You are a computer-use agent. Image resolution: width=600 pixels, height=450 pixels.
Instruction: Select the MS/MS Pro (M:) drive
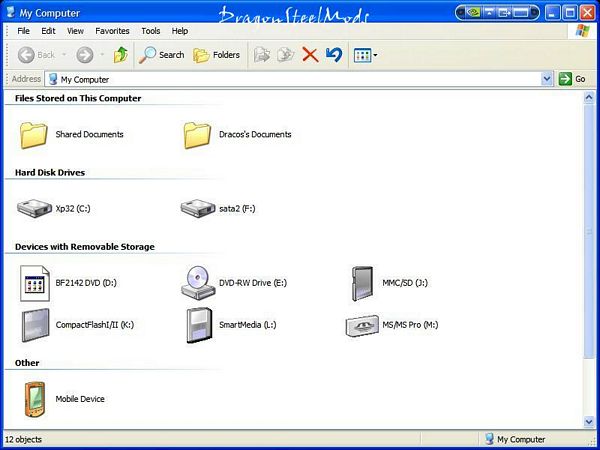pyautogui.click(x=362, y=325)
